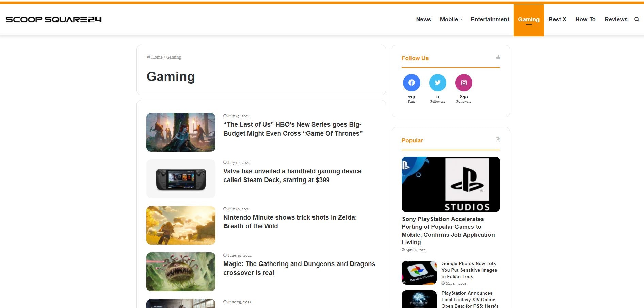Open the Twitter profile icon
This screenshot has height=308, width=644.
coord(438,83)
